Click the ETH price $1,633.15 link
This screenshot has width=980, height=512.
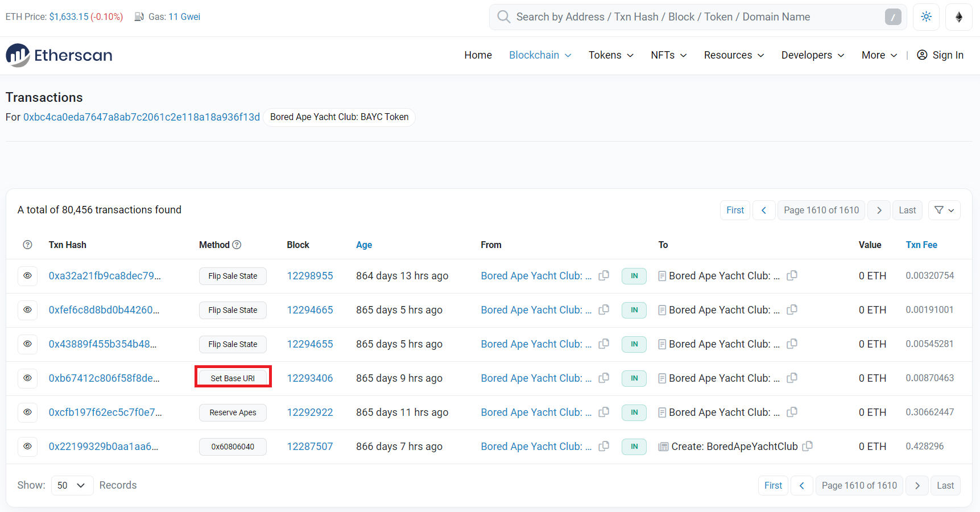69,17
